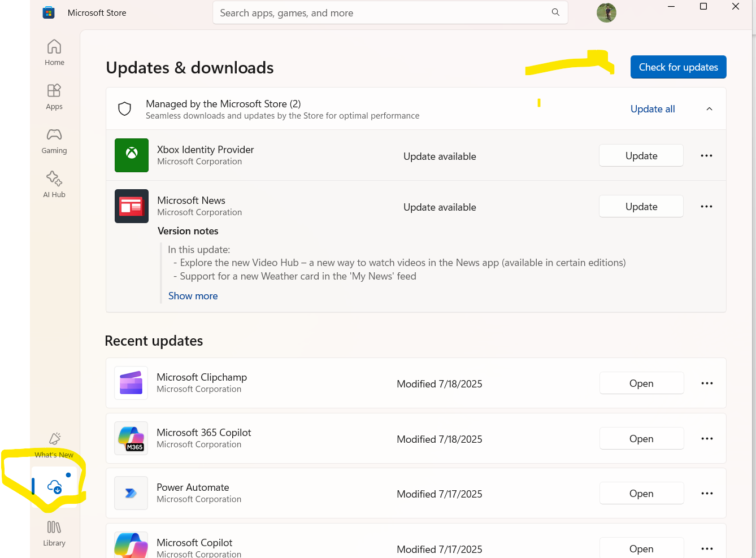The height and width of the screenshot is (558, 756).
Task: Open more options for Microsoft Clipchamp
Action: [x=707, y=383]
